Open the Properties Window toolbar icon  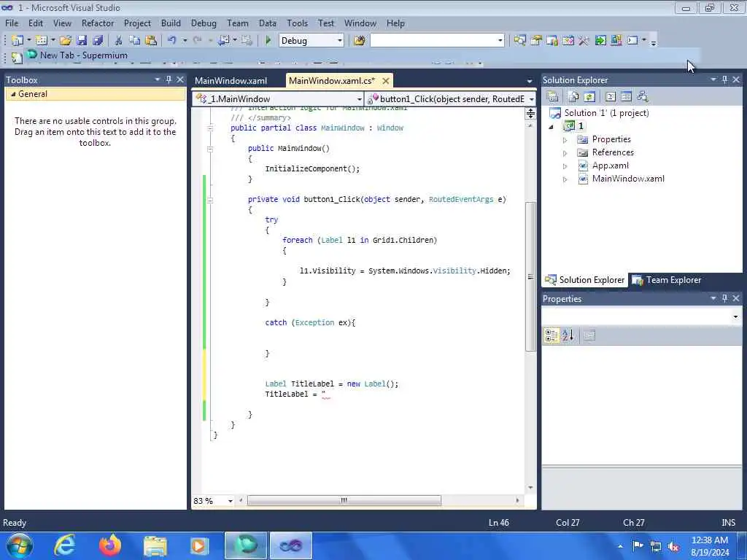click(x=536, y=41)
